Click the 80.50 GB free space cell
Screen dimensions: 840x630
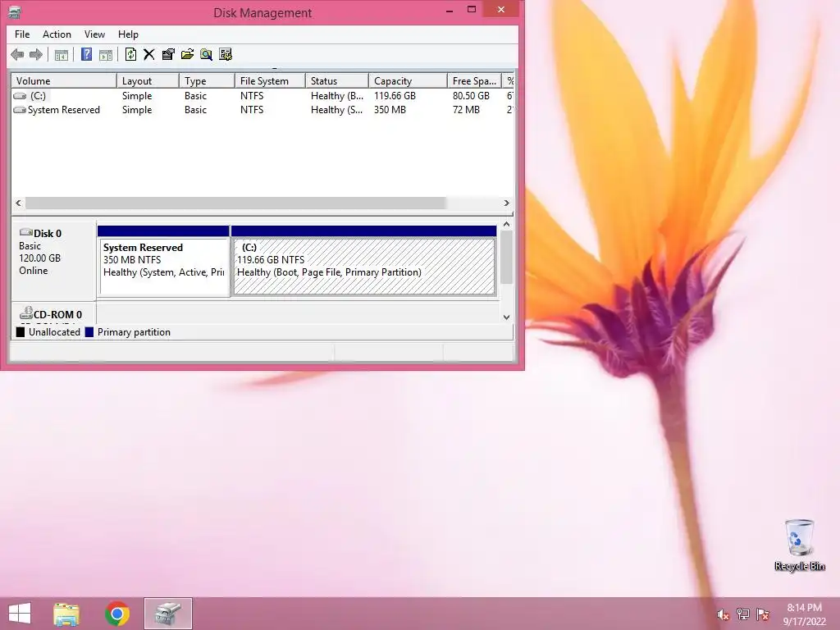pos(471,96)
